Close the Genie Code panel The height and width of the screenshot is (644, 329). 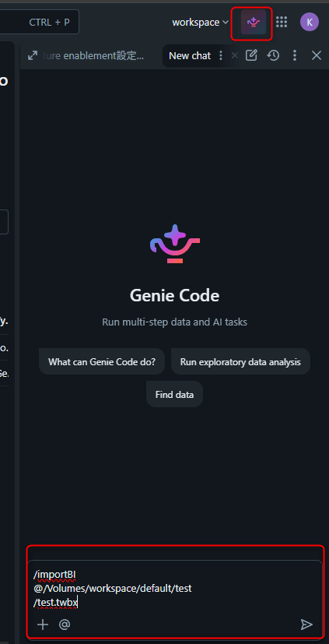317,55
